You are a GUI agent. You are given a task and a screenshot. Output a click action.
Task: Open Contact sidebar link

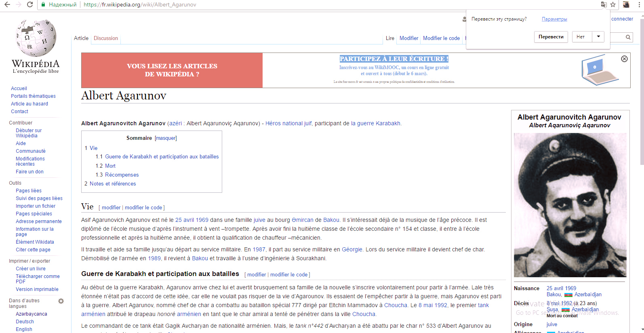coord(19,112)
